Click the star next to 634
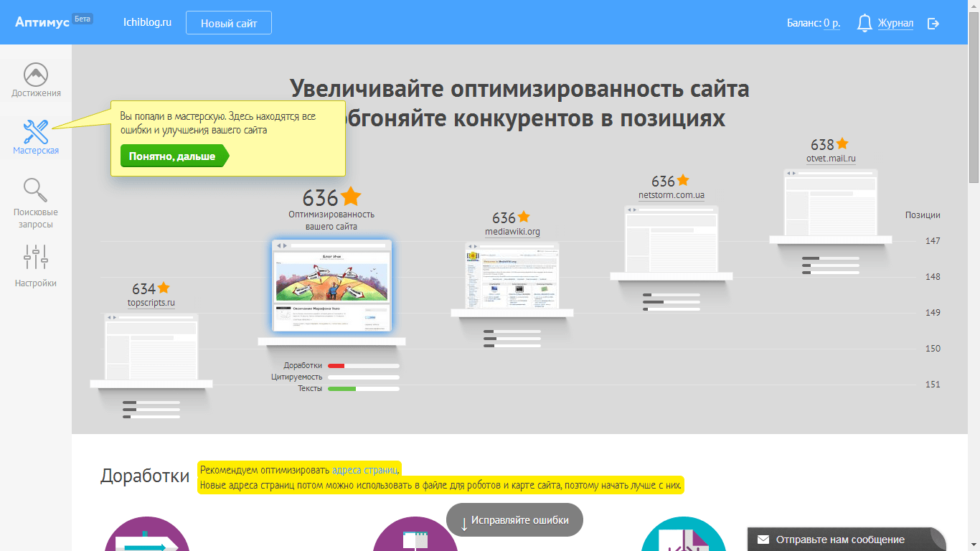The width and height of the screenshot is (980, 551). pyautogui.click(x=164, y=288)
